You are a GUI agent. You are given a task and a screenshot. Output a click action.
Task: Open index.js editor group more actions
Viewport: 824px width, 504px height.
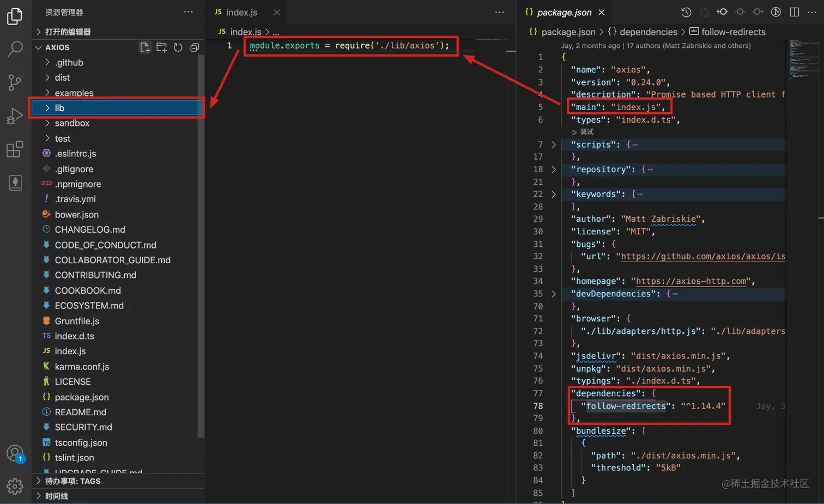click(499, 12)
